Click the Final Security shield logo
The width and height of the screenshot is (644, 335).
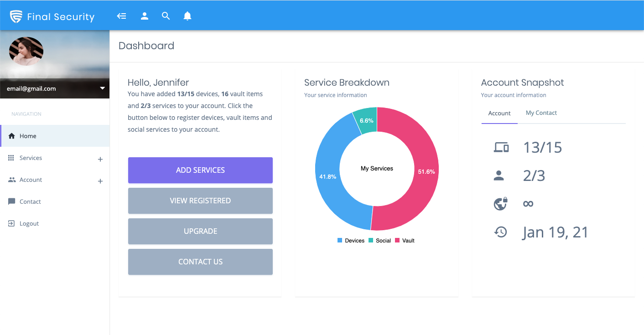click(x=16, y=17)
